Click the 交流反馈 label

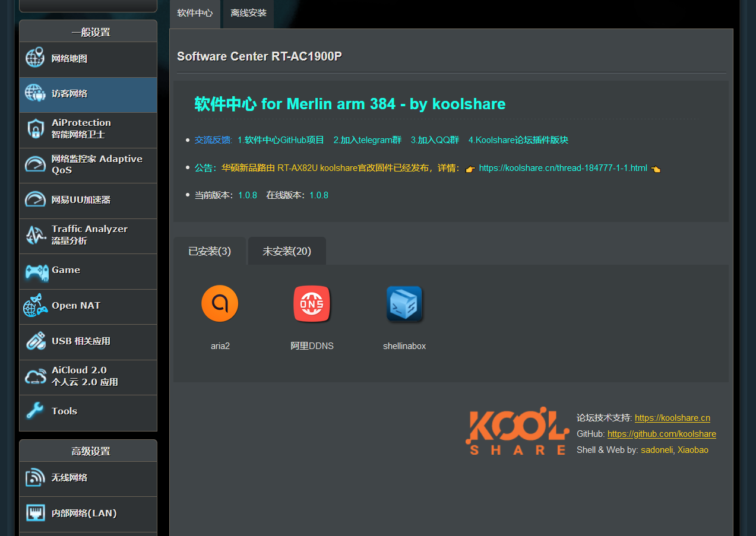[213, 140]
